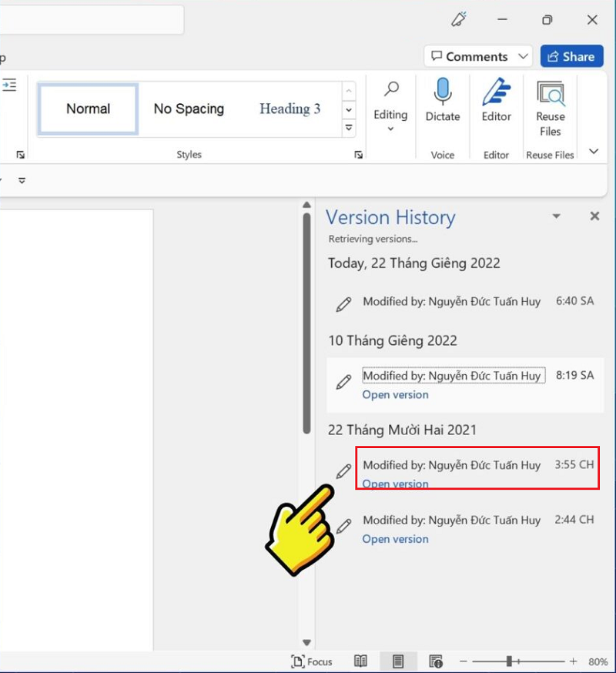
Task: Open Version History pane options dropdown
Action: click(x=557, y=217)
